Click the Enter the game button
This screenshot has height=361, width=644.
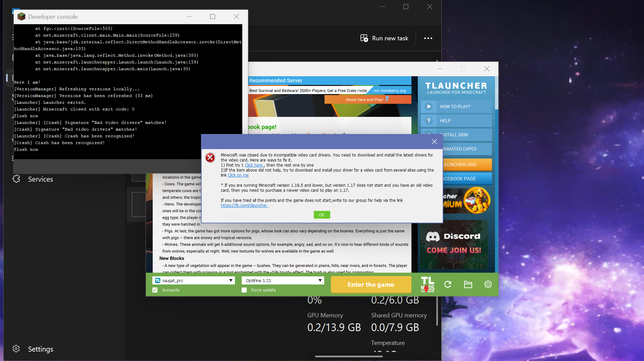pyautogui.click(x=371, y=284)
